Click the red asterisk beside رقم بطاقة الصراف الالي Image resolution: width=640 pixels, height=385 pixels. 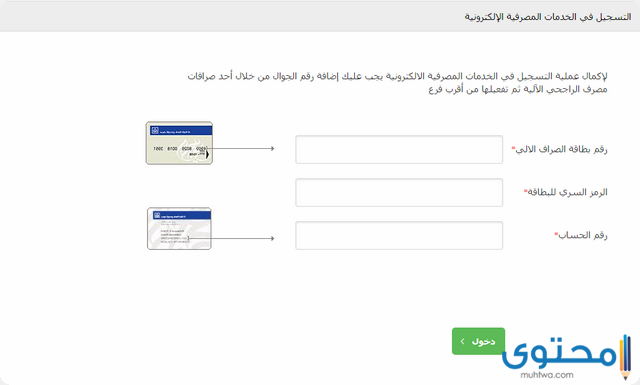[513, 148]
